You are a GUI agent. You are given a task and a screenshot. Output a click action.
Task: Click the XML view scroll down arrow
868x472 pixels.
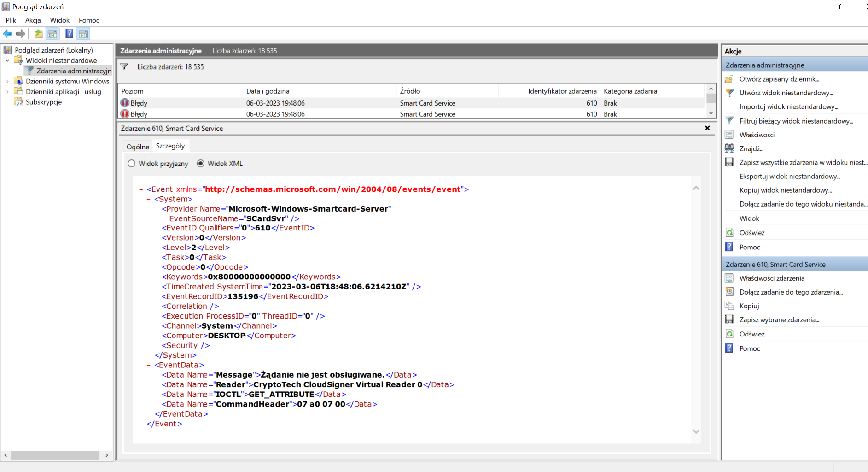click(696, 431)
